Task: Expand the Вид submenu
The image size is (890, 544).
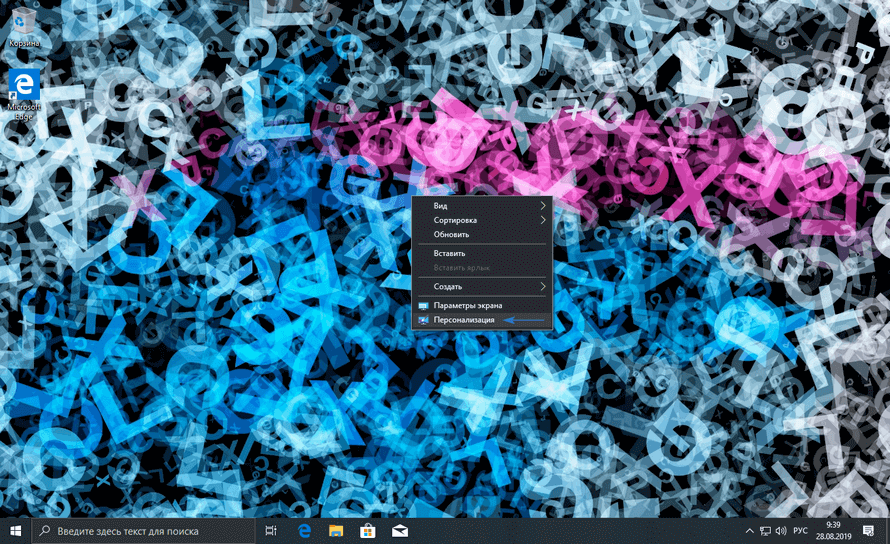Action: (x=482, y=206)
